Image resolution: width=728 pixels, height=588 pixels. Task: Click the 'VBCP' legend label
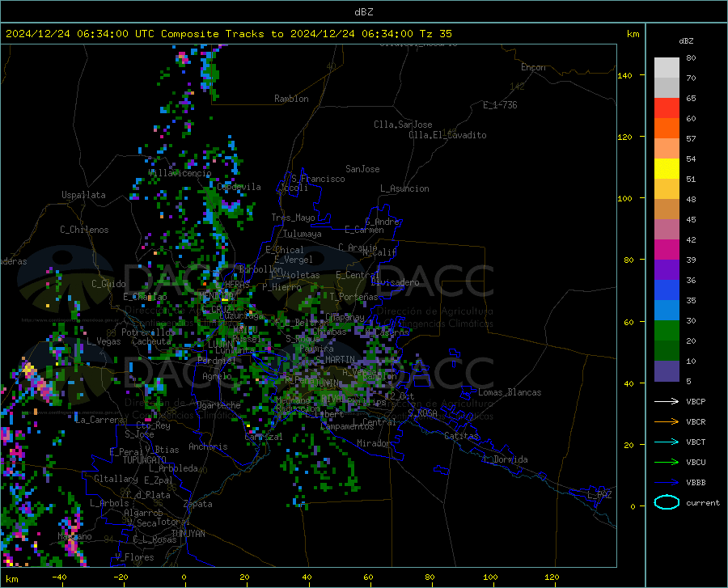pyautogui.click(x=696, y=402)
